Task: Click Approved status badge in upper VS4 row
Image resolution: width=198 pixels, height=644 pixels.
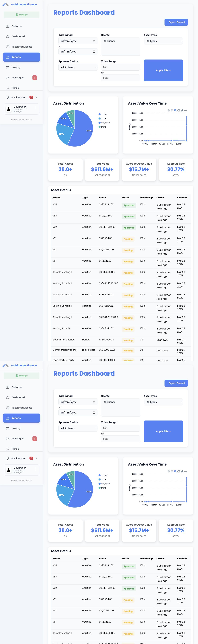Action: point(129,205)
